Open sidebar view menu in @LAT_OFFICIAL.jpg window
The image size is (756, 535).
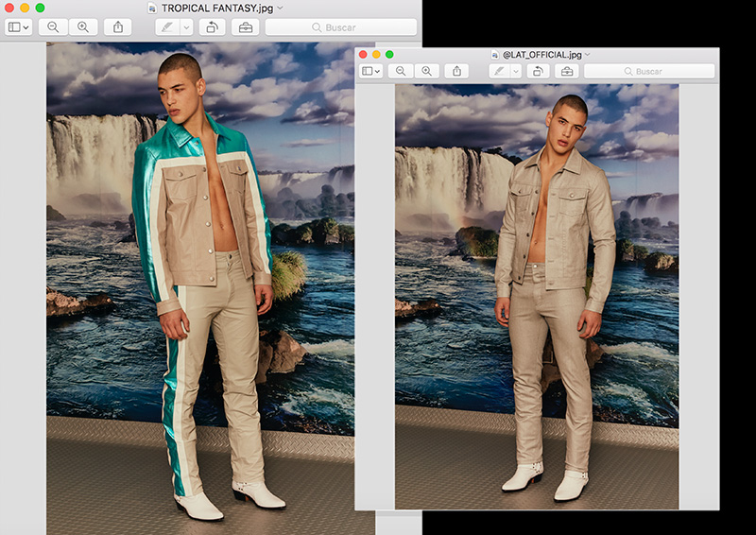click(371, 71)
